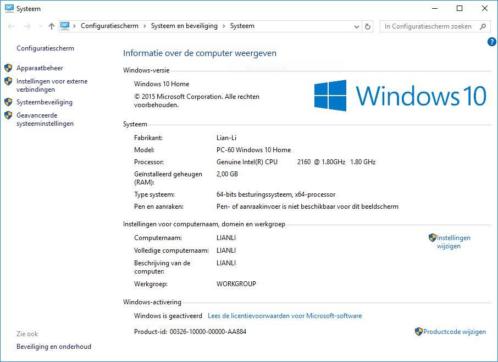Screen dimensions: 498x362
Task: Refresh the Systeem page
Action: tap(367, 26)
